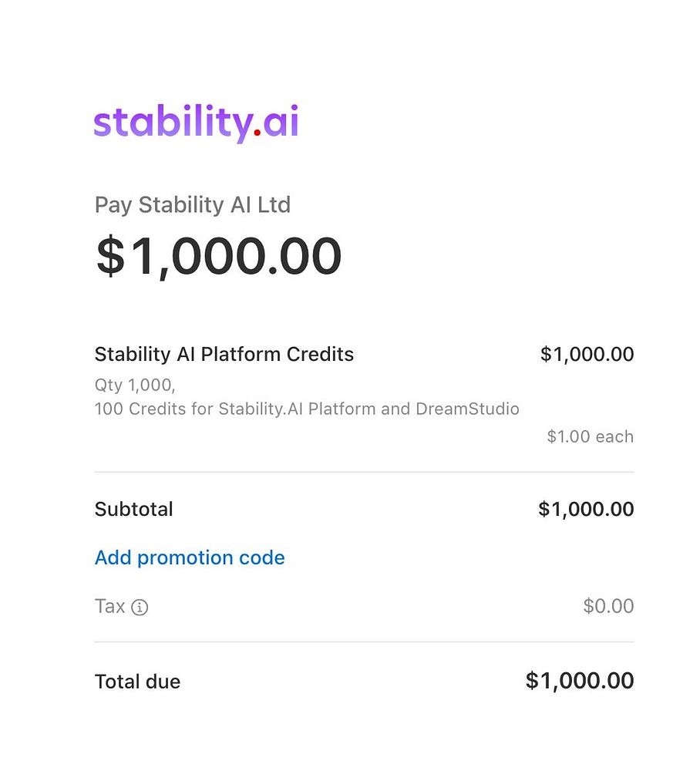Click the Total due label

click(x=137, y=682)
